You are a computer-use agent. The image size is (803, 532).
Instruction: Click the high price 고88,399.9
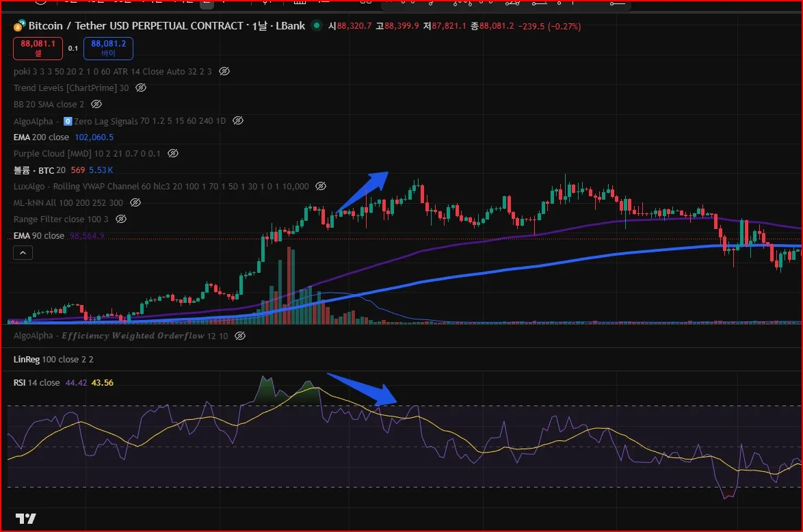397,25
